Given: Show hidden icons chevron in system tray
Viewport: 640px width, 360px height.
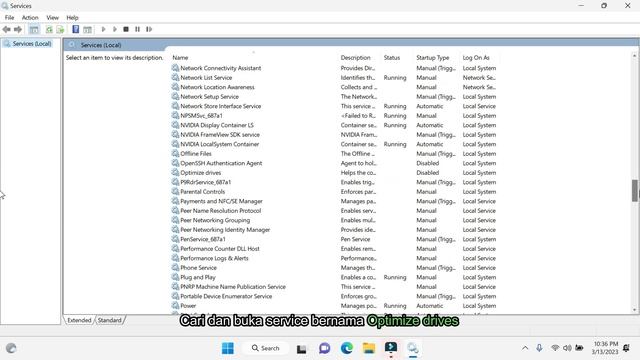Looking at the screenshot, I should (x=525, y=348).
